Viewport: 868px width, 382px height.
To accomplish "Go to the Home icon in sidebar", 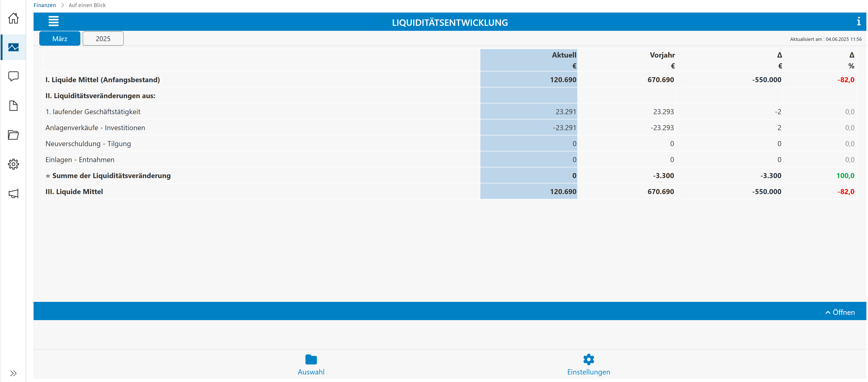I will [13, 18].
